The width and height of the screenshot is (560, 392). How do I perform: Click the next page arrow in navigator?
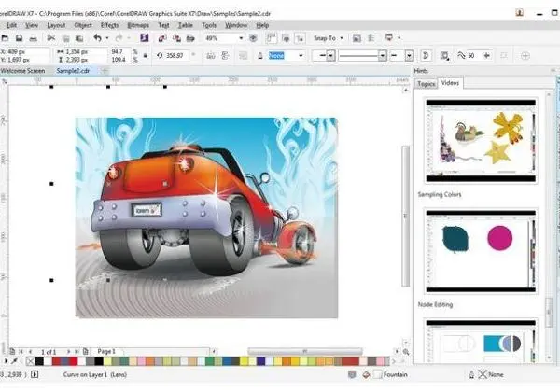click(68, 352)
